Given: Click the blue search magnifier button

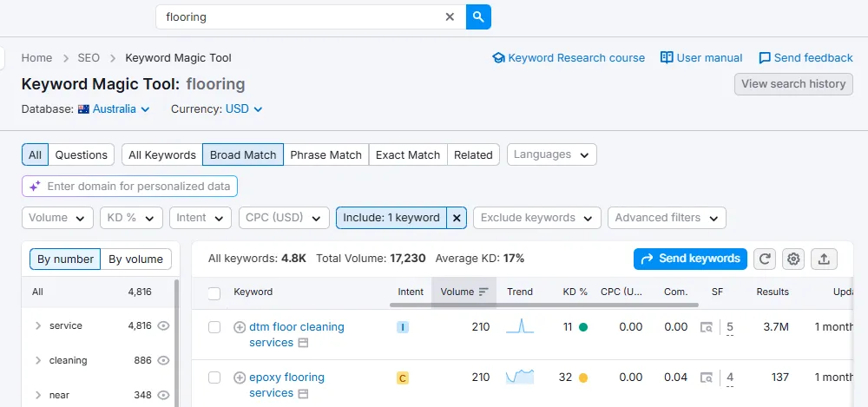Looking at the screenshot, I should click(x=478, y=17).
